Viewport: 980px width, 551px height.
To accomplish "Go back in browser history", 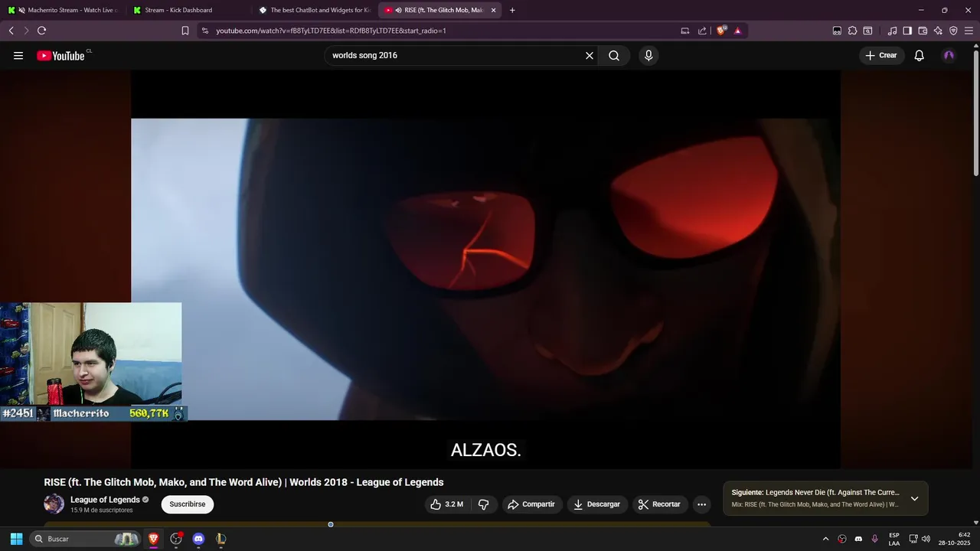I will [x=11, y=31].
